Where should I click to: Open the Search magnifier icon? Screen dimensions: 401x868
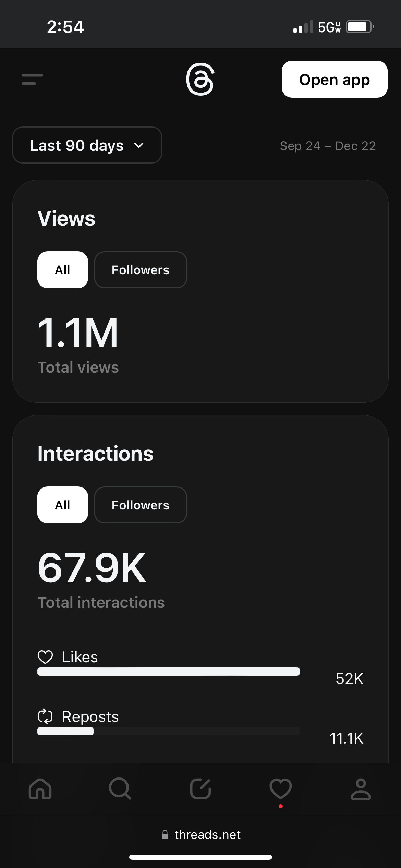coord(120,789)
